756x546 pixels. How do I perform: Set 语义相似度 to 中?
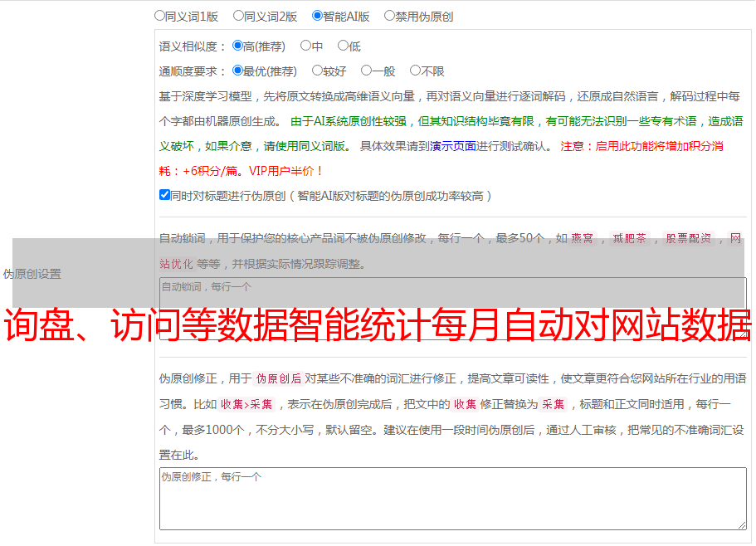(305, 46)
